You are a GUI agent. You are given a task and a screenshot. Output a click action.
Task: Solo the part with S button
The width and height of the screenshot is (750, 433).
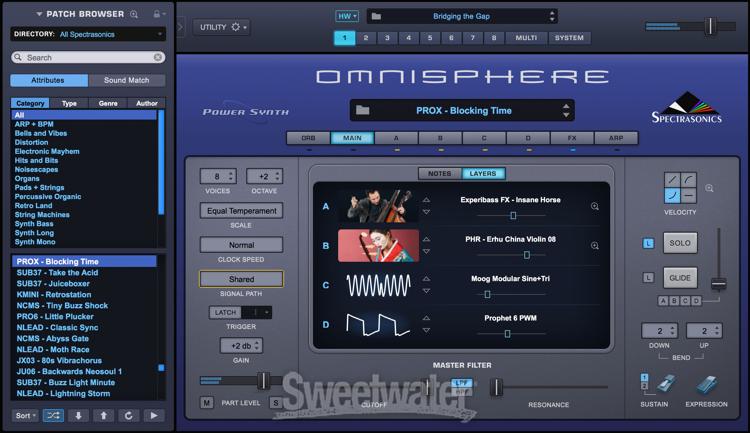(276, 403)
